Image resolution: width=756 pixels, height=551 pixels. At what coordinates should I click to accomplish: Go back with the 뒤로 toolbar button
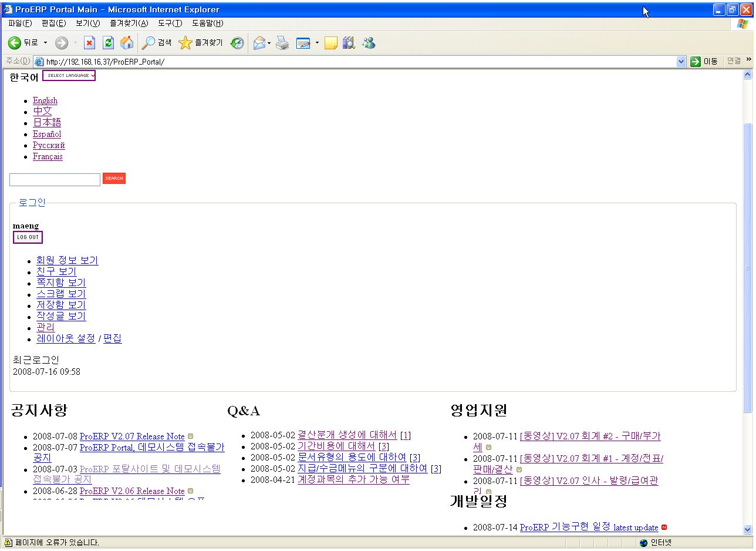23,43
